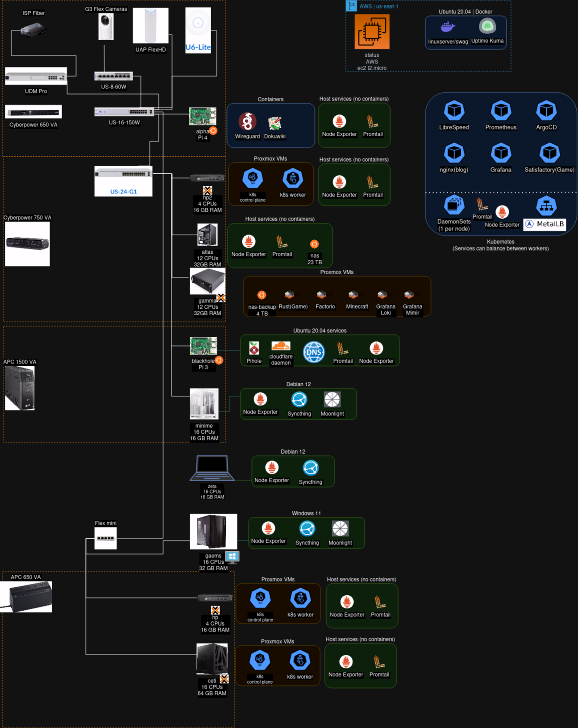Viewport: 578px width, 728px height.
Task: Select k8s control plane under hp2
Action: tap(253, 179)
